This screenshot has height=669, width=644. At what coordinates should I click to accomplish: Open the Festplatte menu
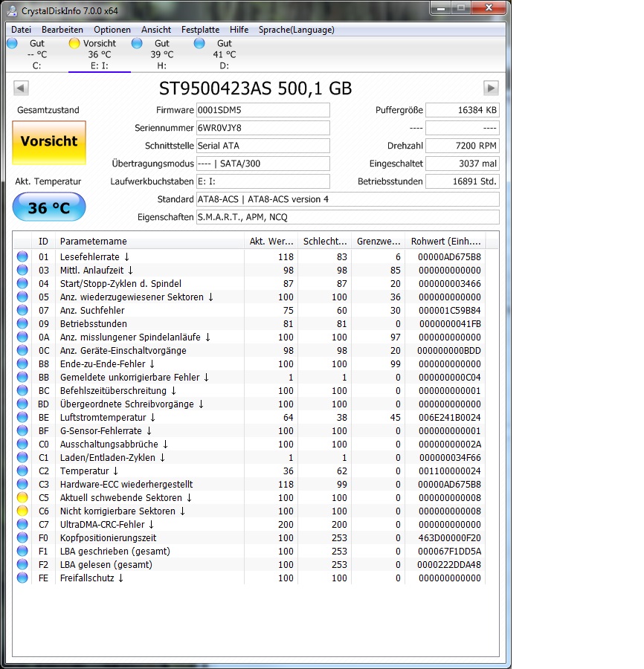pos(200,30)
